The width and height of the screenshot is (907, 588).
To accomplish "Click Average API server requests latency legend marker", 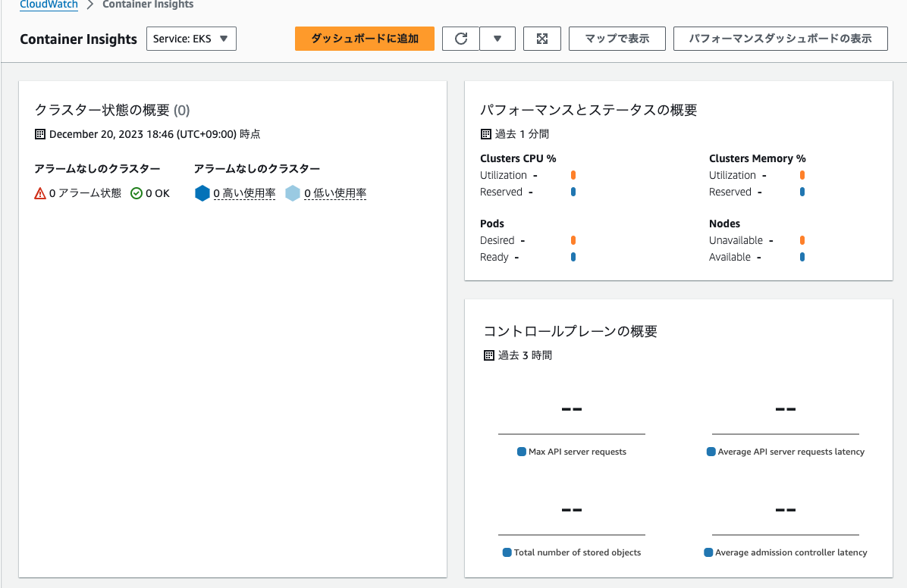I will [x=711, y=452].
